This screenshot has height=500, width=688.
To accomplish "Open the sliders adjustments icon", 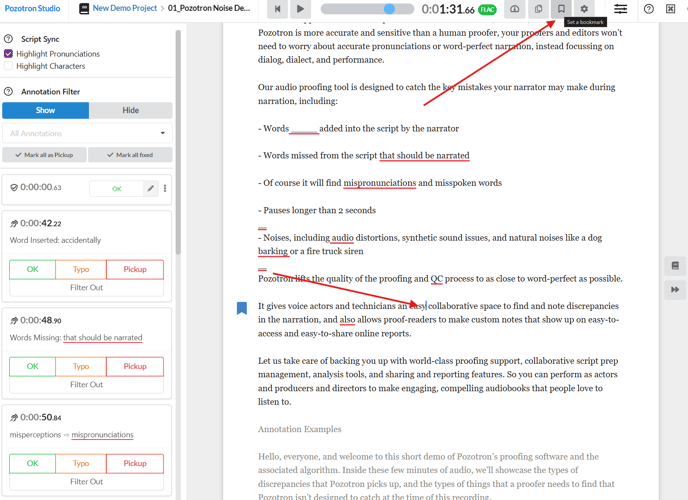I will pyautogui.click(x=620, y=9).
